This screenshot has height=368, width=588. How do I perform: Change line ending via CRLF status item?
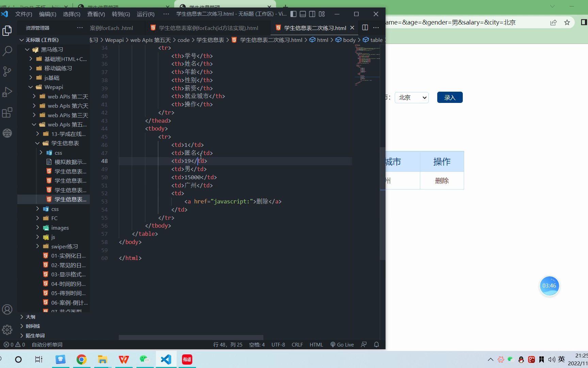[297, 344]
